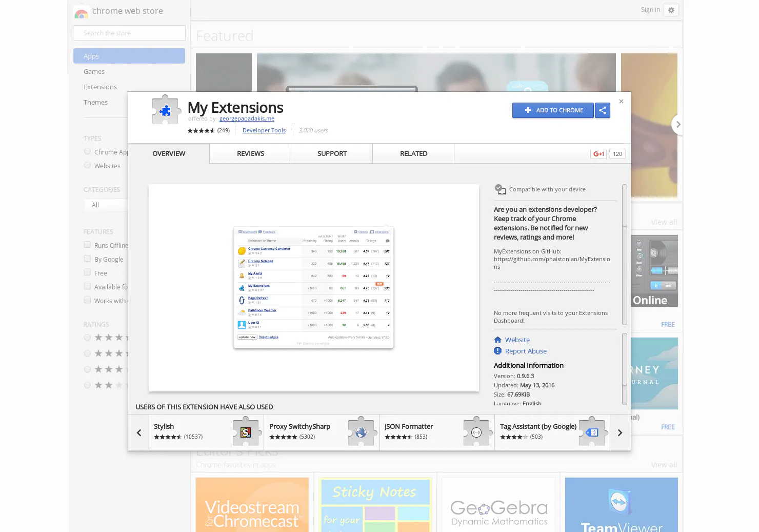Open the Report Abuse link
This screenshot has height=532, width=759.
(x=526, y=351)
